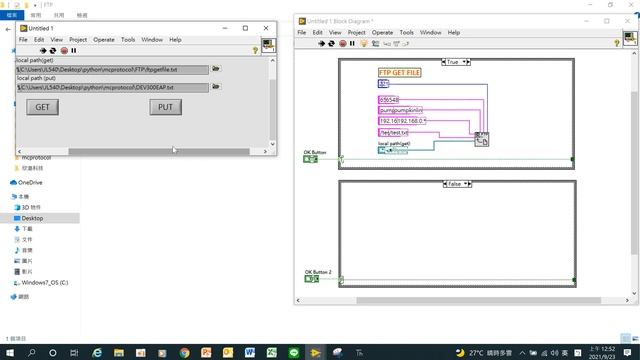
Task: Click block diagram scroll down arrow
Action: (634, 293)
